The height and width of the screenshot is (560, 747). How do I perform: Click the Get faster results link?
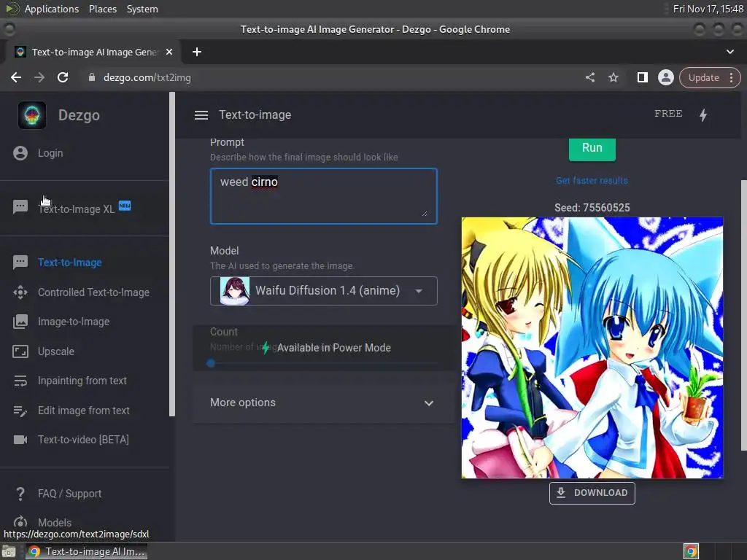[x=592, y=181]
